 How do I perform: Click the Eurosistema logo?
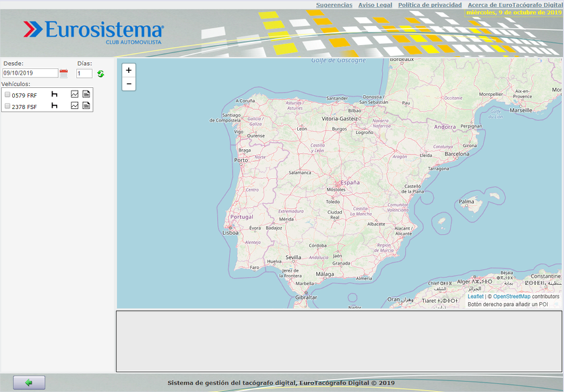click(x=94, y=32)
